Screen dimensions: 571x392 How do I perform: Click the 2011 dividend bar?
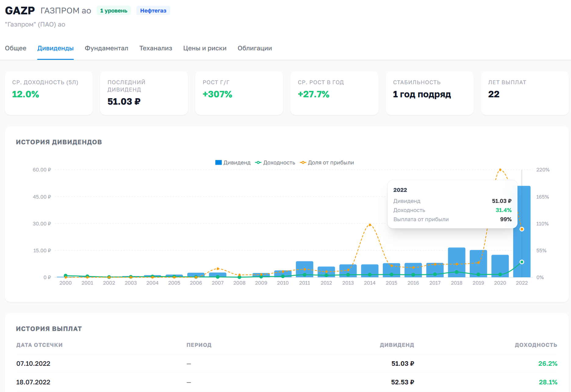click(304, 269)
